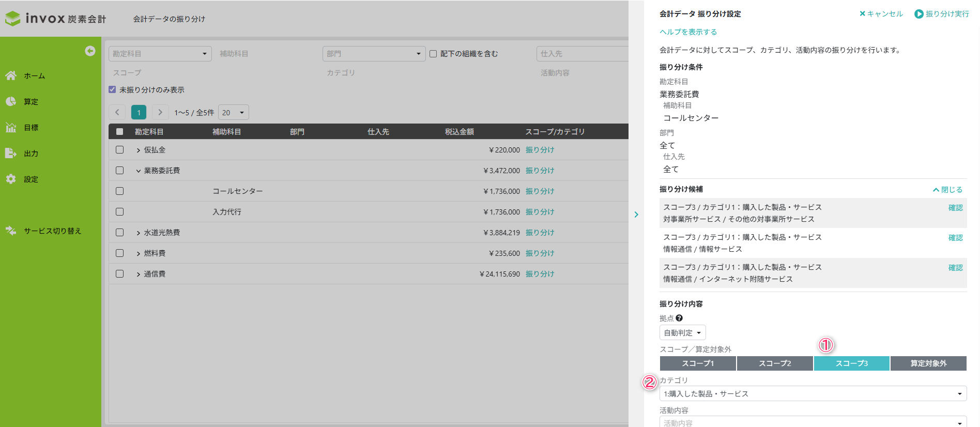
Task: Expand the 水道光熱費 row
Action: [x=139, y=233]
